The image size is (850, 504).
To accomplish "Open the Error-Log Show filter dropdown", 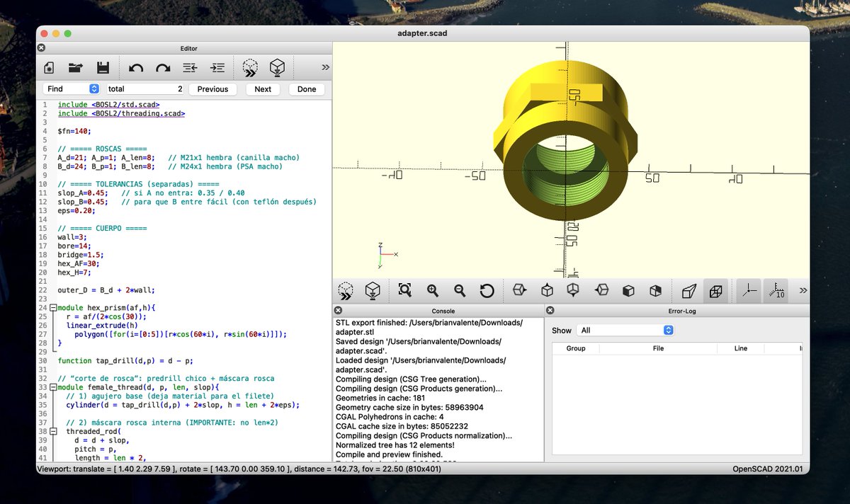I will 625,330.
